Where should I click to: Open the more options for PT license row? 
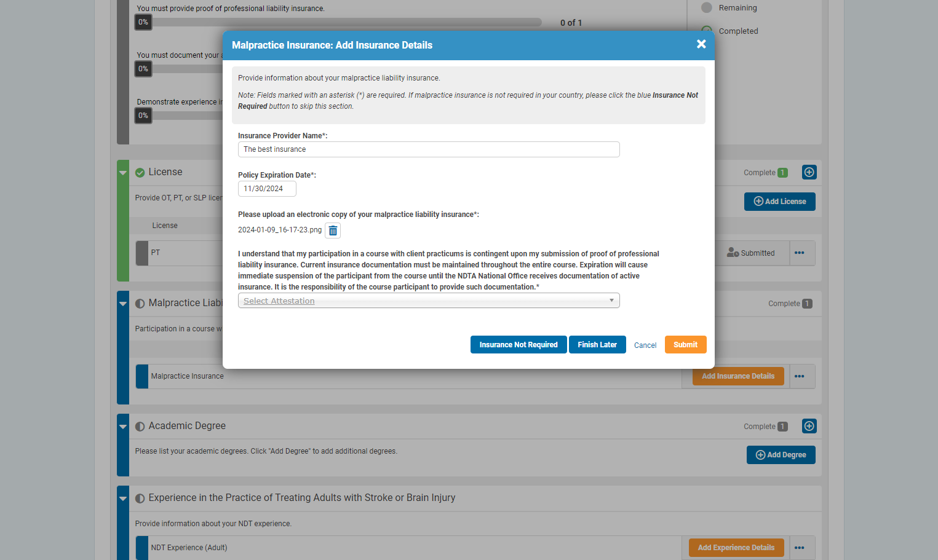click(800, 253)
